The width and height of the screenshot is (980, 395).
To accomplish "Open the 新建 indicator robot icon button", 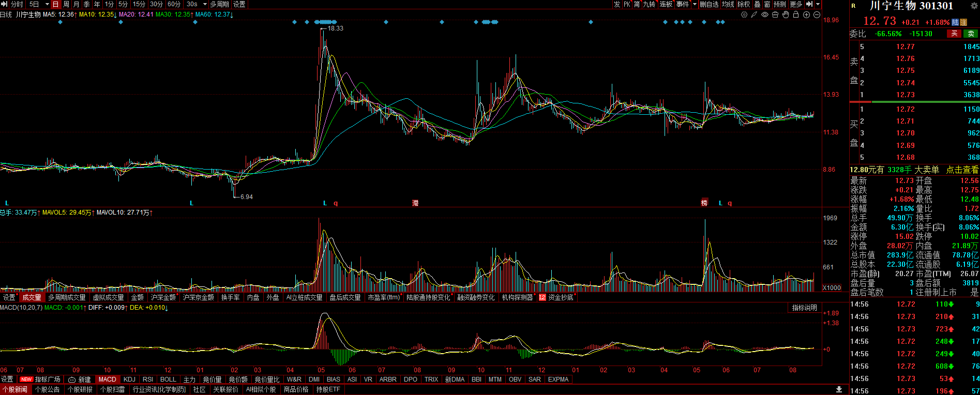I will click(x=80, y=379).
